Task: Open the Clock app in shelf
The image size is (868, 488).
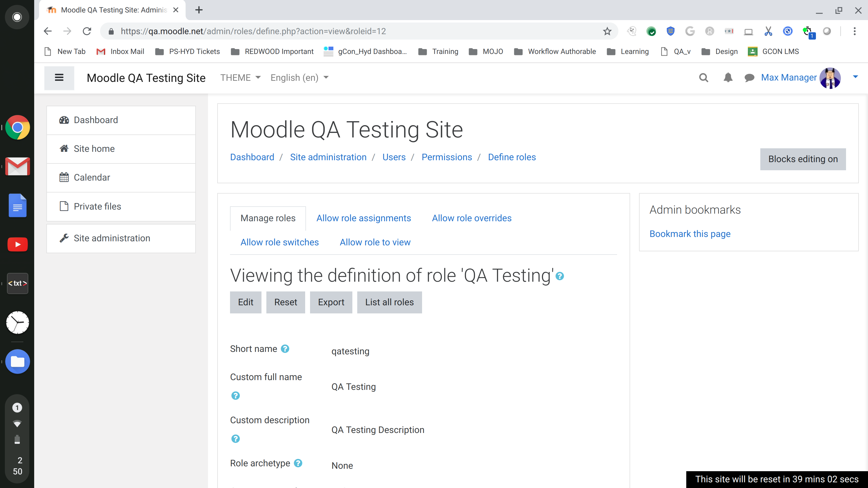Action: pos(18,323)
